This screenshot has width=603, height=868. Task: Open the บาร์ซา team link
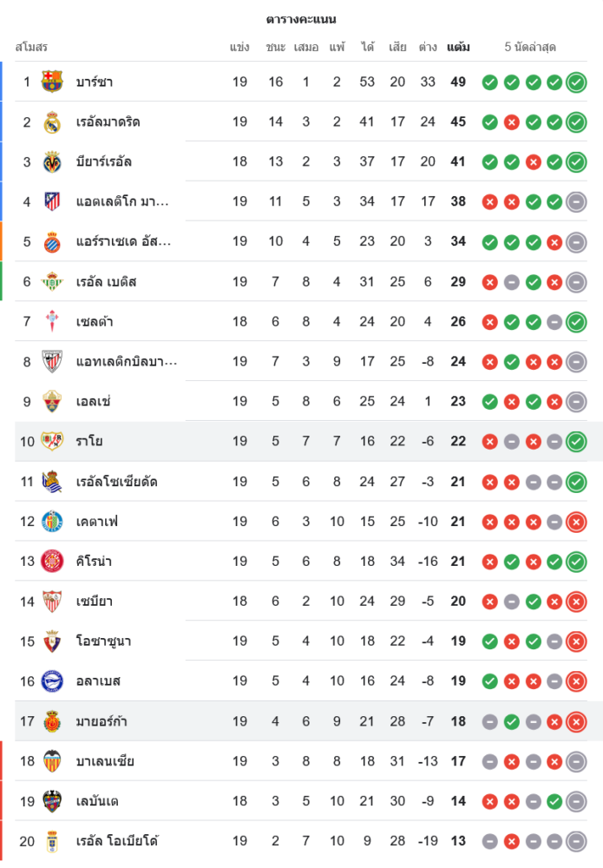[94, 82]
